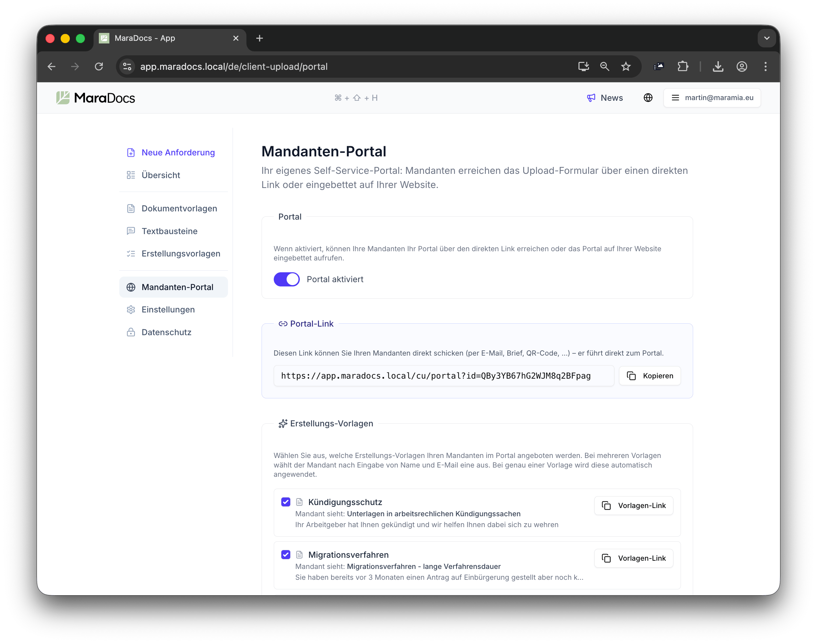Close the MaraDocs - App tab
This screenshot has height=644, width=817.
(236, 38)
